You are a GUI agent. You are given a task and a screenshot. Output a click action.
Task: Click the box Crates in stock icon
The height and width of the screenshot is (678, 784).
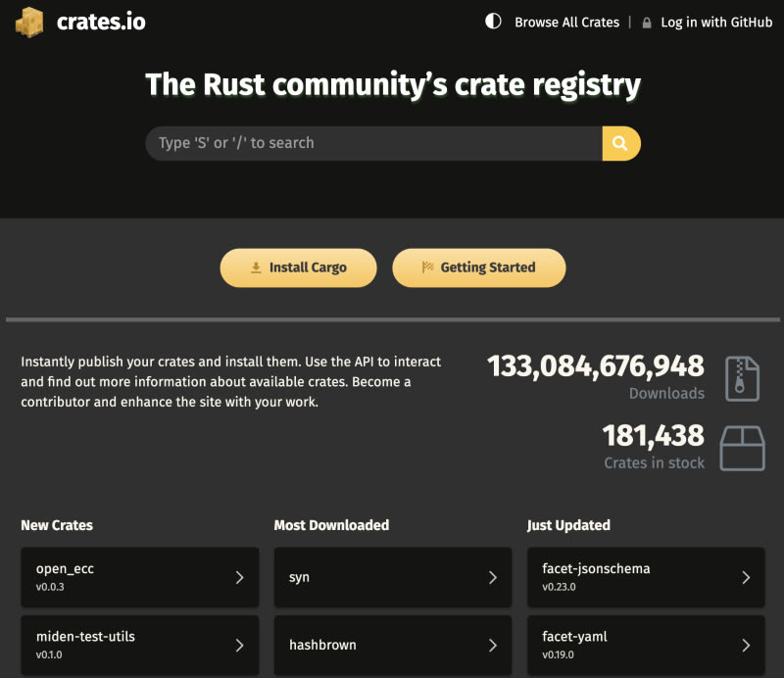coord(742,448)
